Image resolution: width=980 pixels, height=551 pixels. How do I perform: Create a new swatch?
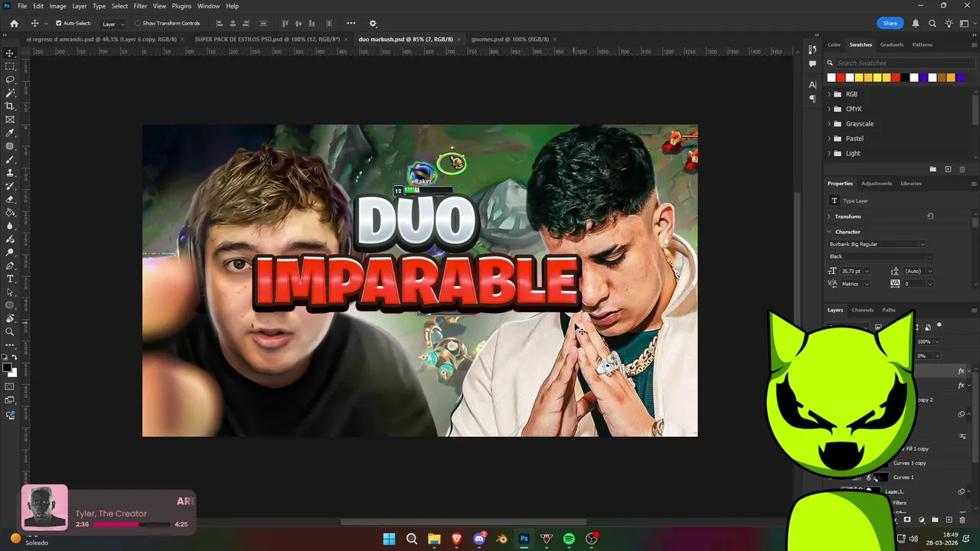[948, 169]
